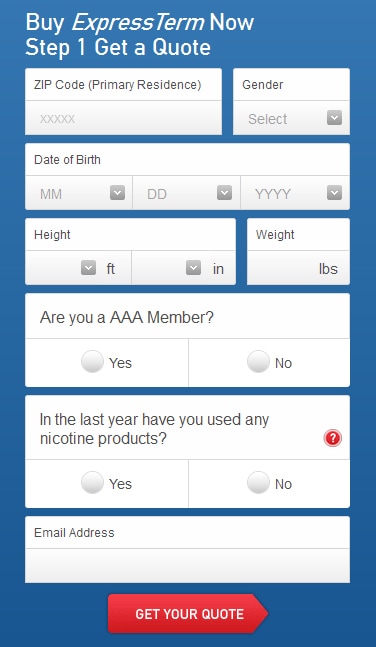Screen dimensions: 376x647
Task: Select No for AAA Member
Action: [x=258, y=362]
